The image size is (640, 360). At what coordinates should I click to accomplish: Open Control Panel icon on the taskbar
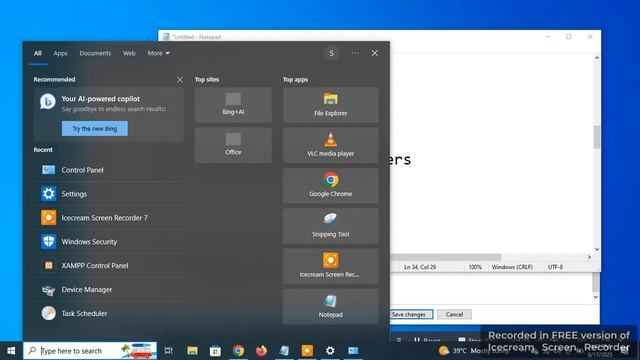353,351
